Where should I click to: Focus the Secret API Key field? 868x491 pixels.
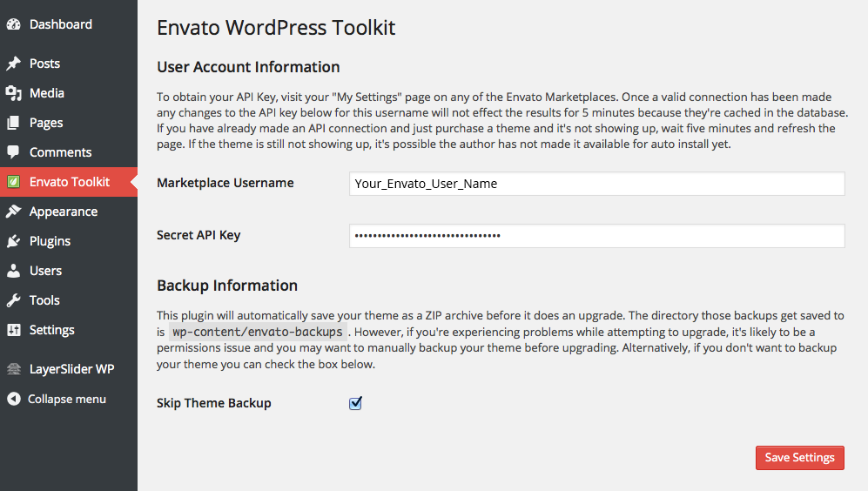click(x=596, y=236)
